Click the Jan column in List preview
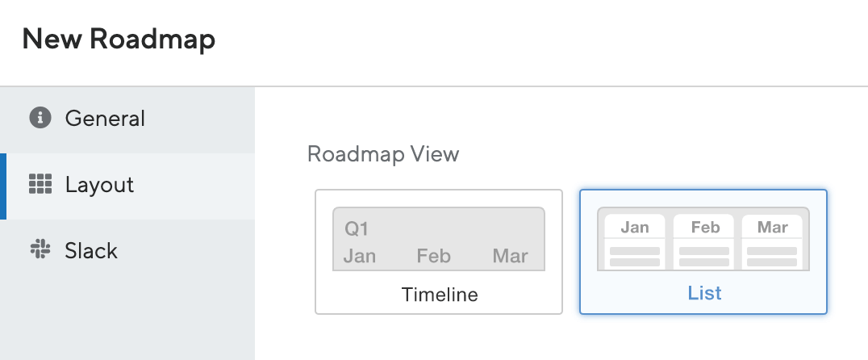Image resolution: width=868 pixels, height=360 pixels. tap(634, 242)
